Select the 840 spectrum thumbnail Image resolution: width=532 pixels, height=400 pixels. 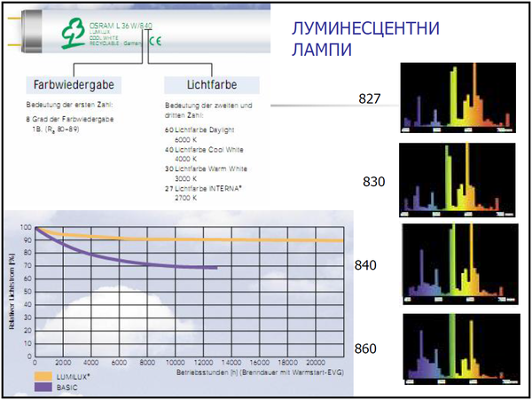pos(460,264)
